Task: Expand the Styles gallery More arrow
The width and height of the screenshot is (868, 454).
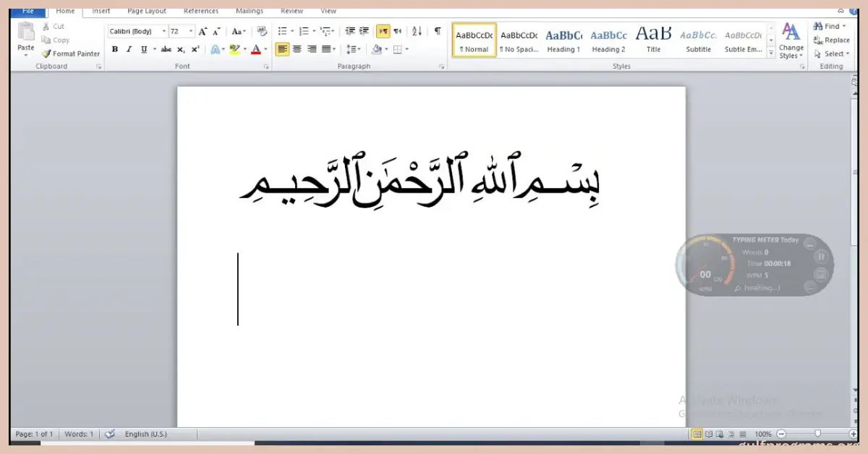Action: (x=771, y=53)
